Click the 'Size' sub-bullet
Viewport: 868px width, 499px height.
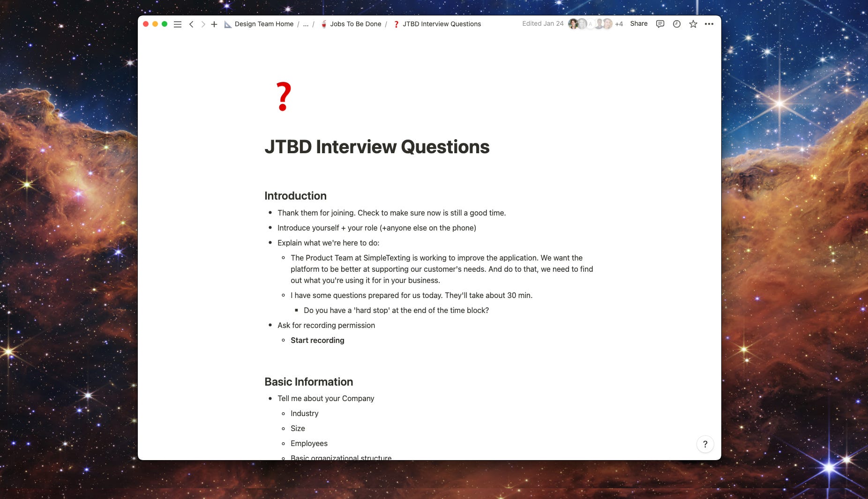tap(298, 428)
